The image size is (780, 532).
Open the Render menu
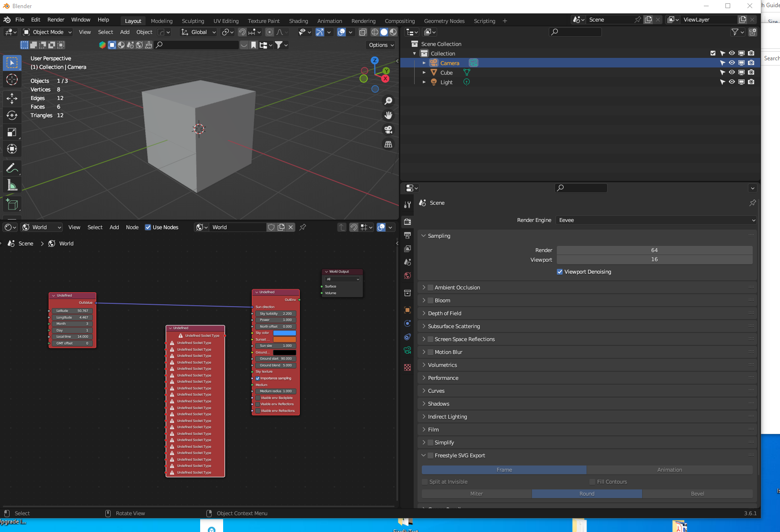pos(56,20)
